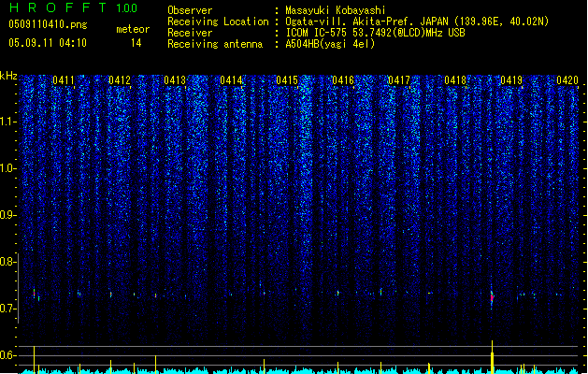
Task: Click the HROFFT 1.0.0 title text
Action: point(74,7)
